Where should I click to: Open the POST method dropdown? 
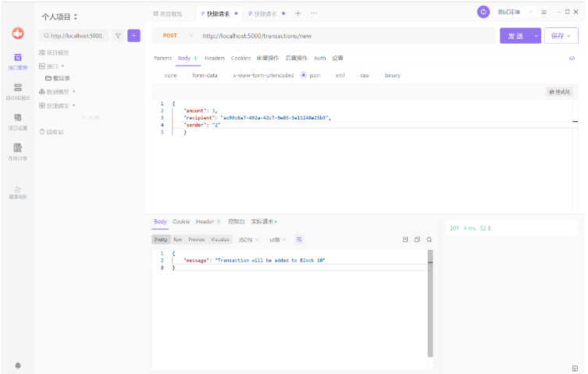tap(177, 36)
